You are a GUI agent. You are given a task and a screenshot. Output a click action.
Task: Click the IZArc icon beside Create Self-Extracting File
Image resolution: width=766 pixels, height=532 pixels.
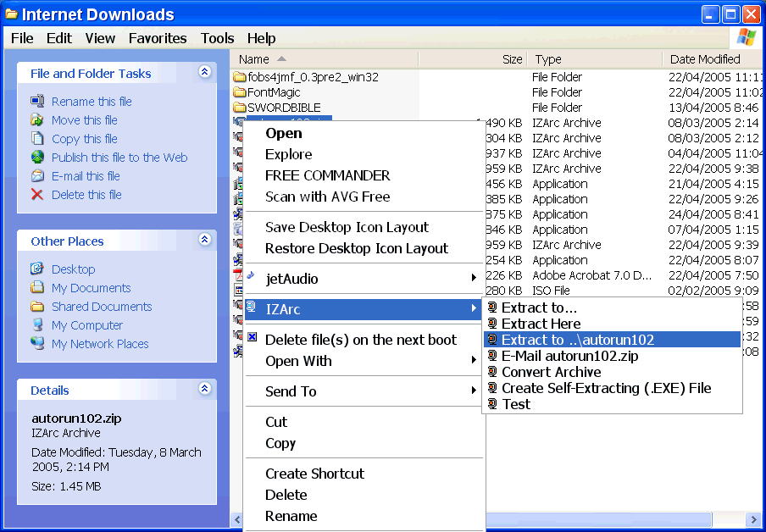[492, 388]
